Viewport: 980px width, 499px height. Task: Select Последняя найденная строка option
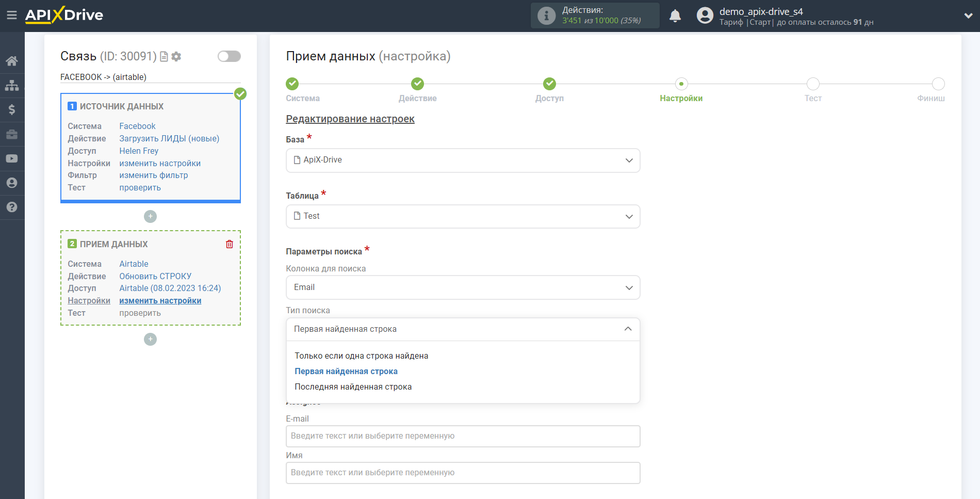point(353,387)
